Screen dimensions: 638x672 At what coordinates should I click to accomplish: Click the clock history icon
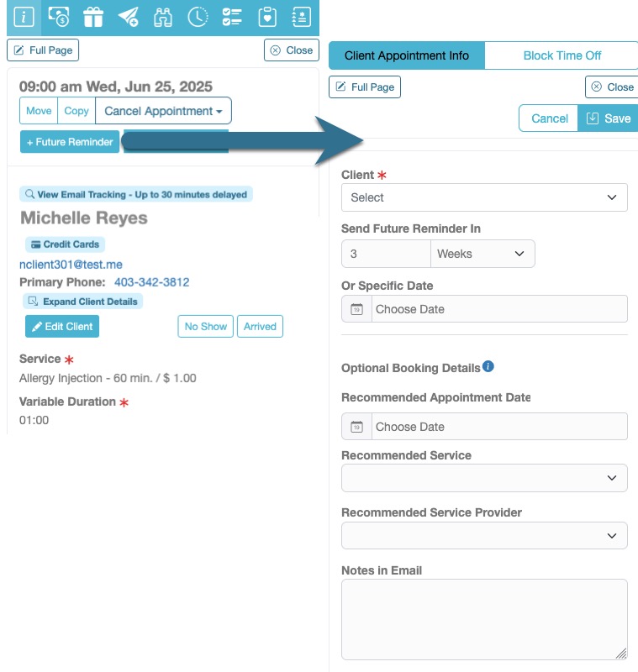click(198, 16)
